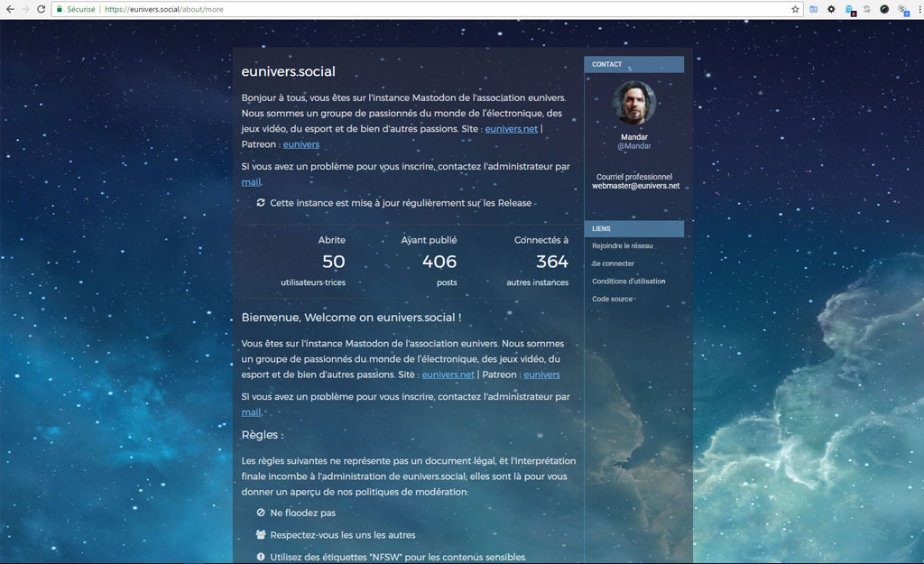This screenshot has height=564, width=924.
Task: Open the Chrome three-dot menu
Action: [x=919, y=9]
